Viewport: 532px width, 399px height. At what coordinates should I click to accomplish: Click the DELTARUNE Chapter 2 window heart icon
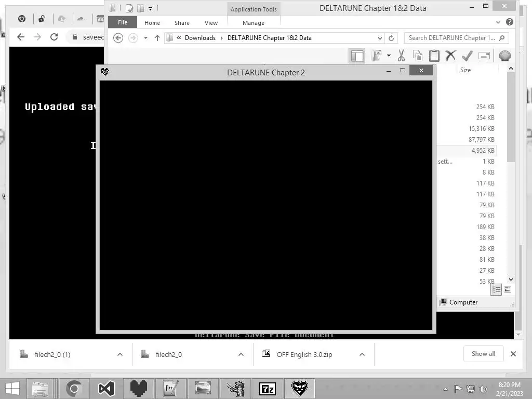click(x=105, y=72)
